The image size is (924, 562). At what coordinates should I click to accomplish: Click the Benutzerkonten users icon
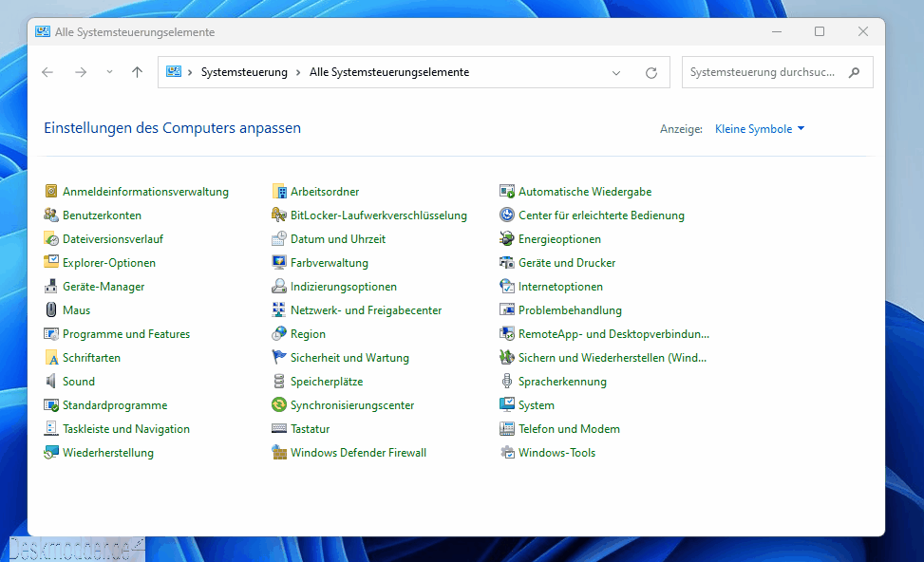pyautogui.click(x=51, y=215)
